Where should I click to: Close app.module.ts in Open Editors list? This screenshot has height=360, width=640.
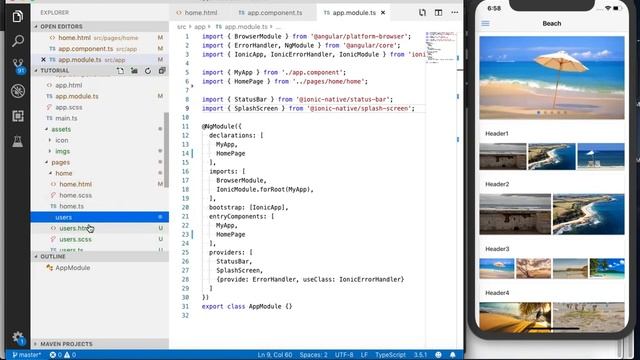(x=43, y=60)
